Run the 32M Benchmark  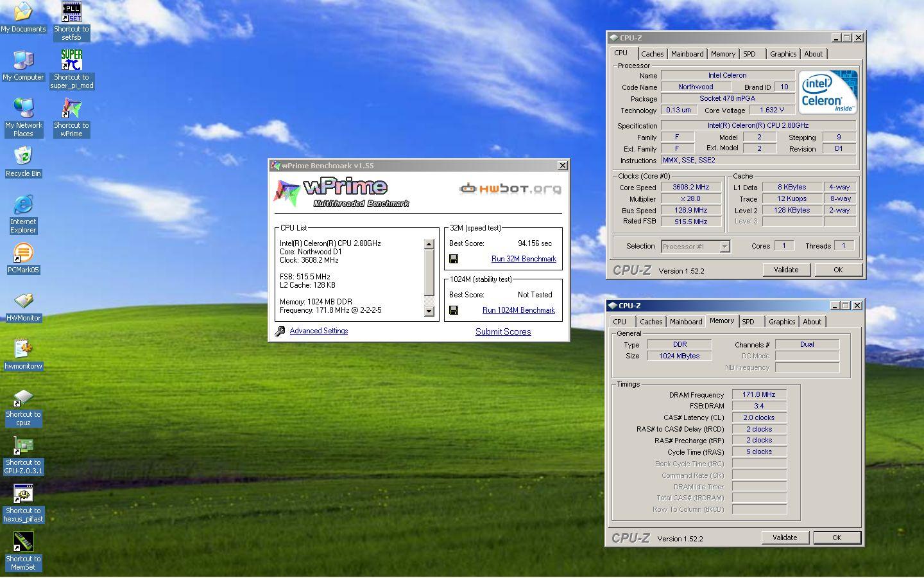tap(524, 259)
